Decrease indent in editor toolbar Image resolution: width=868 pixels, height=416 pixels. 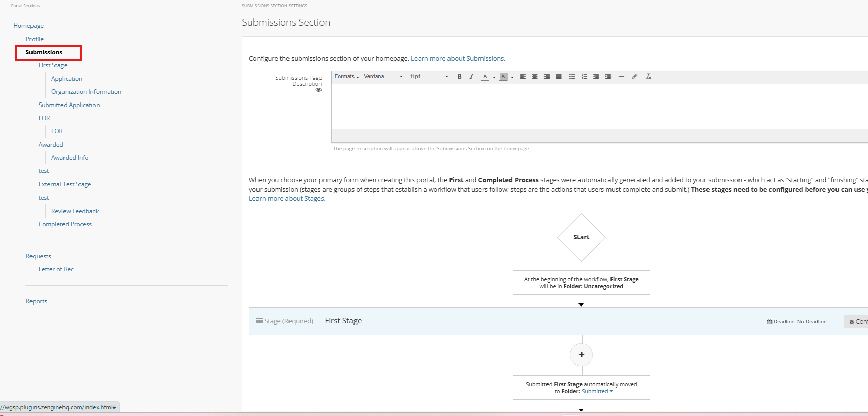point(596,77)
